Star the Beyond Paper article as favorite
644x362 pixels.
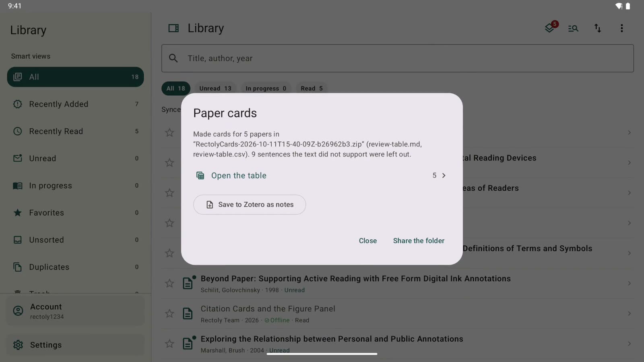point(169,283)
